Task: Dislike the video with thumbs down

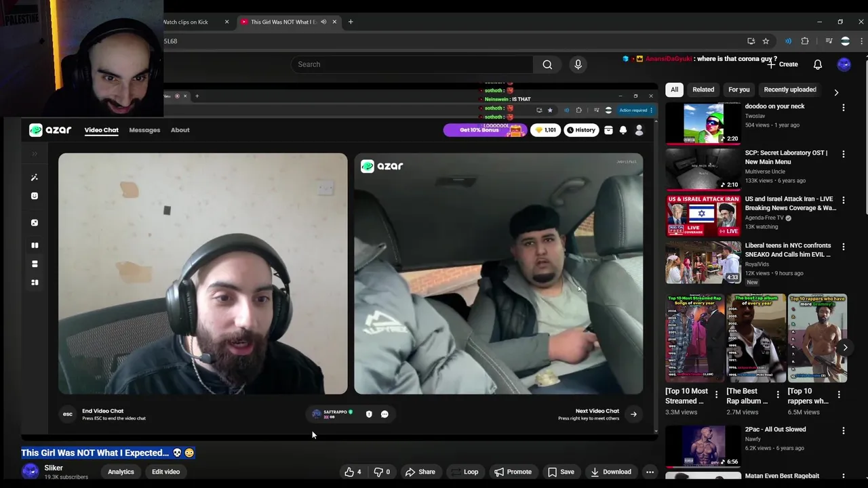Action: click(382, 472)
